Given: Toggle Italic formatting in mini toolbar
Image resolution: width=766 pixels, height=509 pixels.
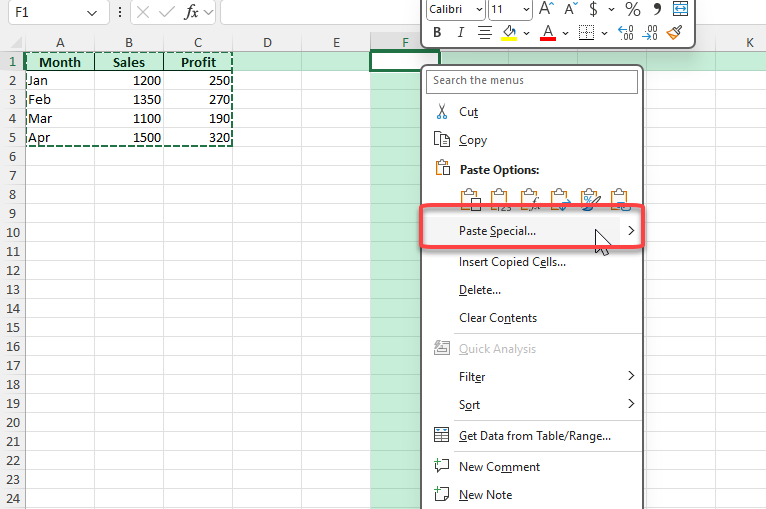Looking at the screenshot, I should point(460,33).
